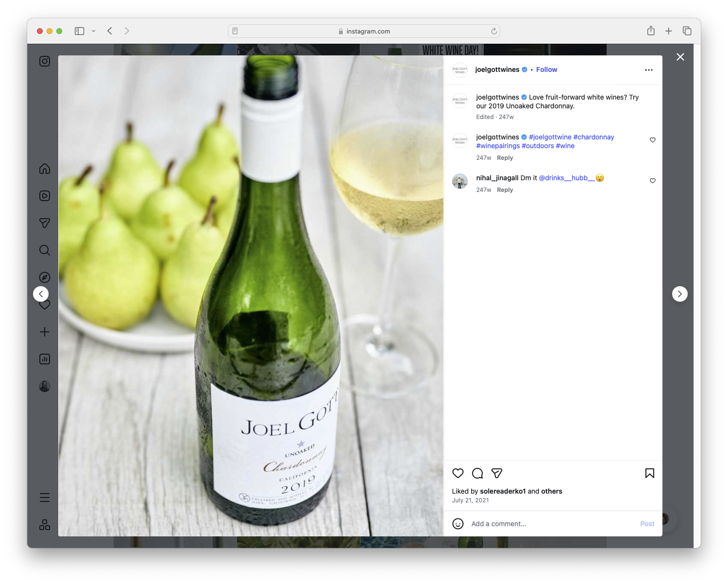Image resolution: width=728 pixels, height=584 pixels.
Task: Open Search magnifier in the sidebar
Action: click(45, 250)
